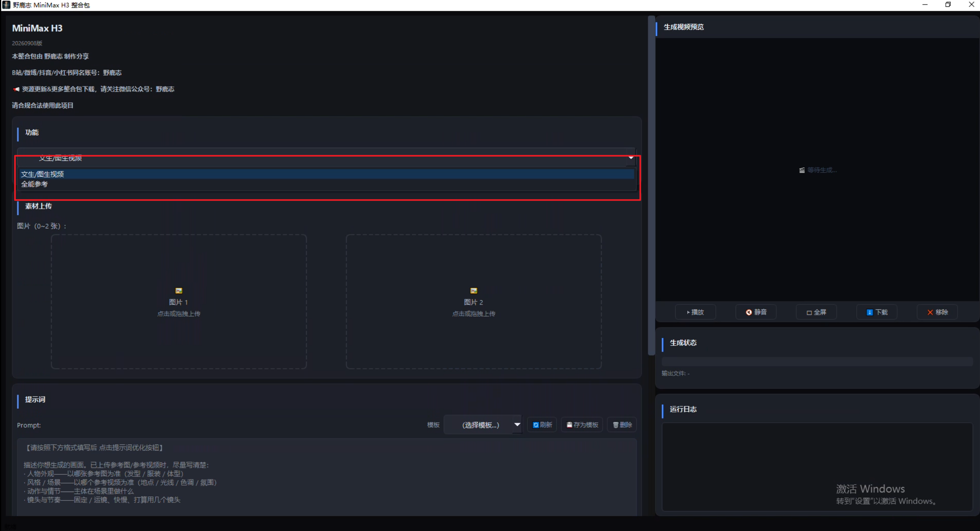Upload an image to 图片 1 slot
Screen dimensions: 980x531
pos(179,302)
